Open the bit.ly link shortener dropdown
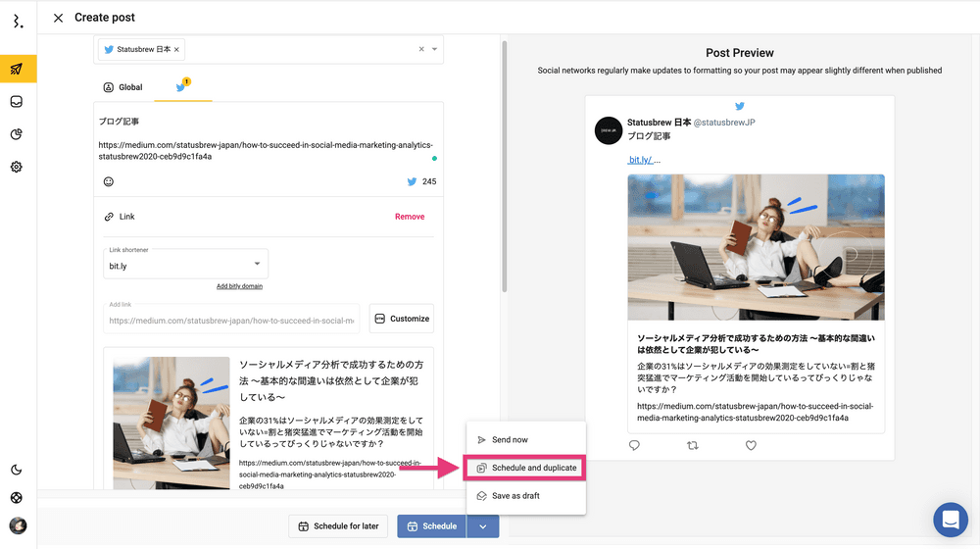Viewport: 980px width, 549px height. click(x=185, y=265)
